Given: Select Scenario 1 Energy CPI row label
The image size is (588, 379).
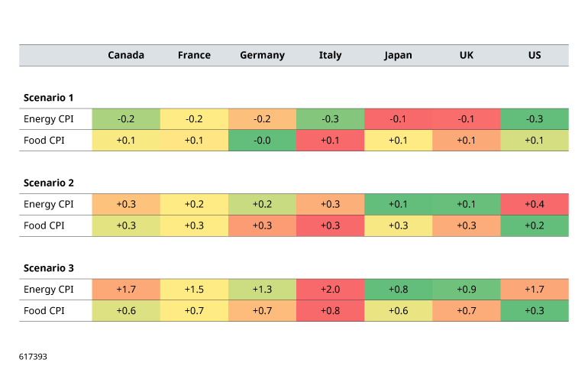Looking at the screenshot, I should click(x=48, y=119).
